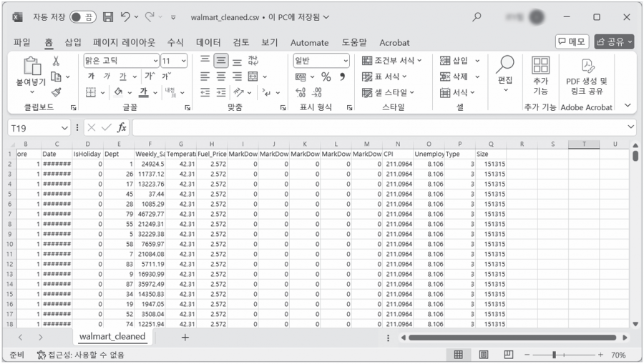Image resolution: width=644 pixels, height=364 pixels.
Task: Add a new sheet with plus button
Action: [185, 338]
